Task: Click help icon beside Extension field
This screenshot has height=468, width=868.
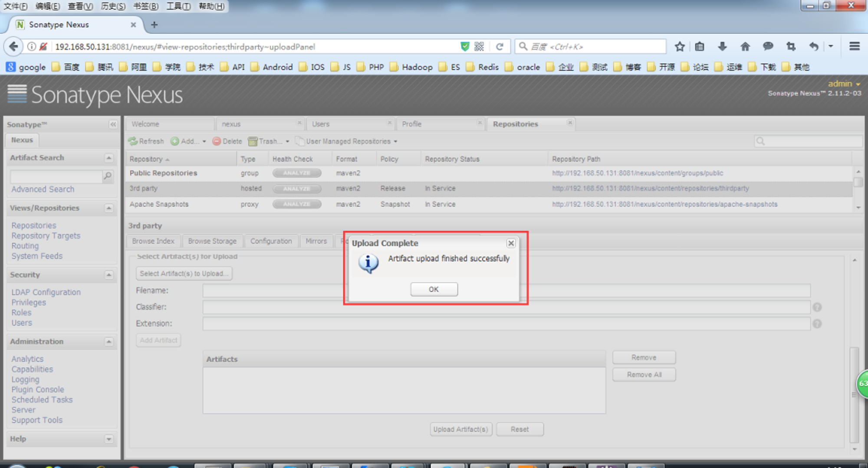Action: click(x=817, y=324)
